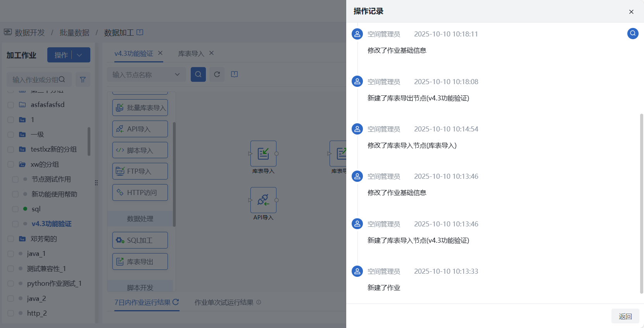Switch to 作业单次试运行结果 tab
Image resolution: width=644 pixels, height=328 pixels.
tap(224, 302)
